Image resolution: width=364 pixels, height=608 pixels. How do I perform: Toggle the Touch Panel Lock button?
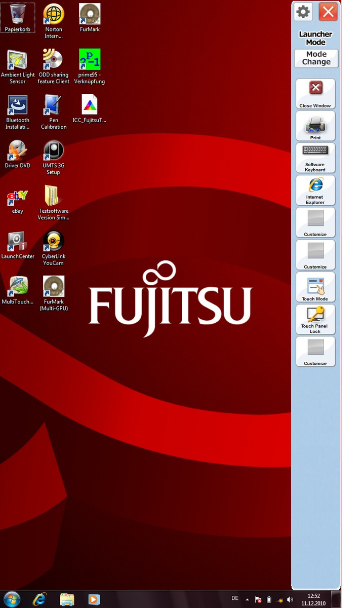315,319
